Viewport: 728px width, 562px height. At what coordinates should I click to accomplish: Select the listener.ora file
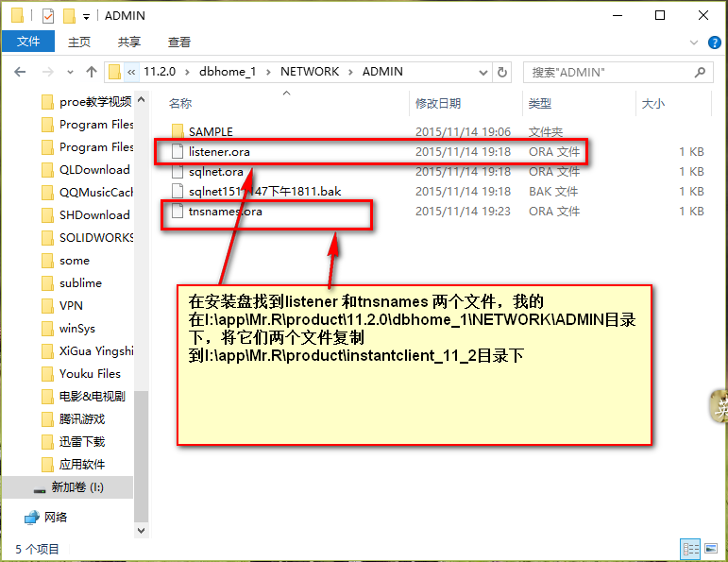pyautogui.click(x=219, y=152)
